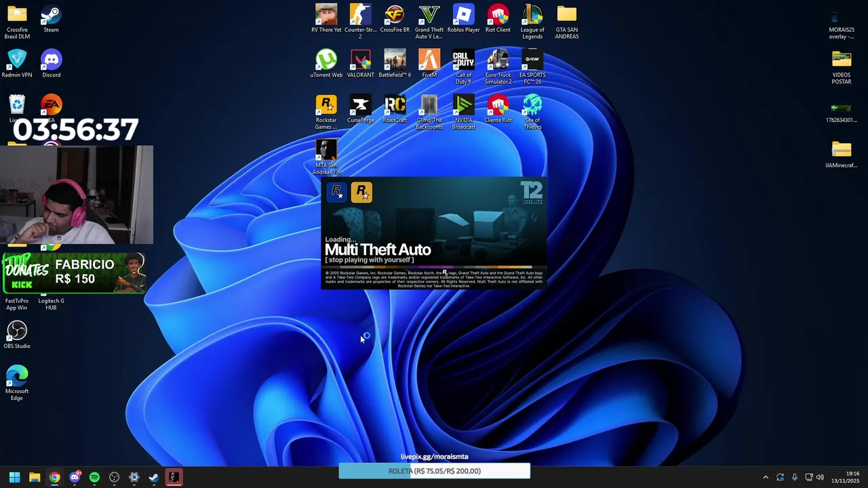Open the network tray icon
Screen dimensions: 868x488
(x=808, y=477)
